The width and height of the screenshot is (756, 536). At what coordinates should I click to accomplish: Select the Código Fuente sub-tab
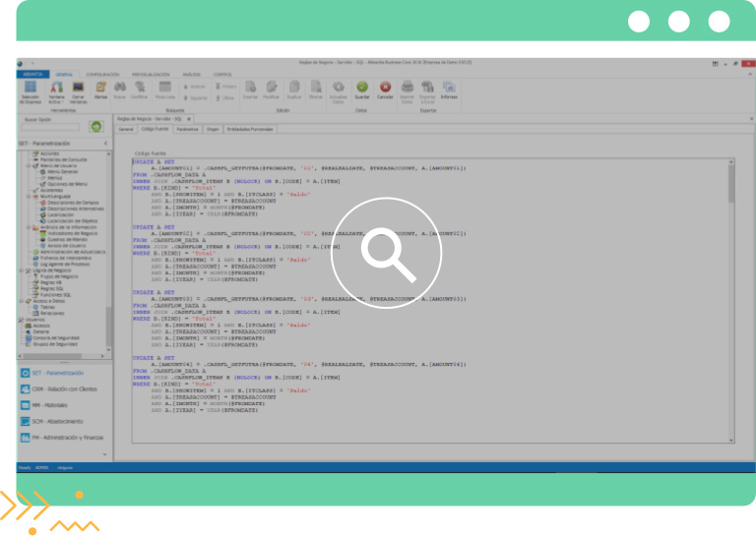point(155,129)
